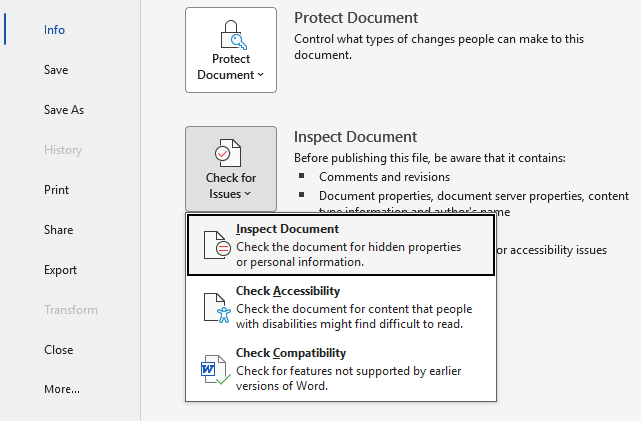Close the document via sidebar Close
The image size is (641, 421).
(58, 350)
